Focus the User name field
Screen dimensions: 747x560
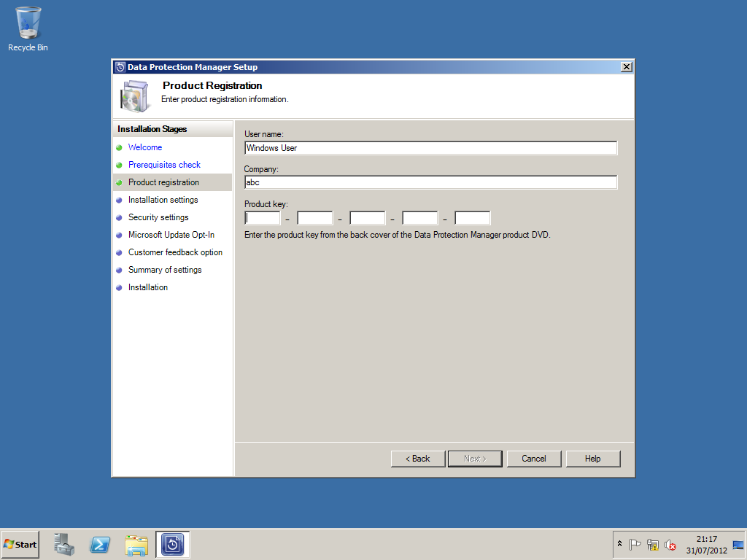430,148
